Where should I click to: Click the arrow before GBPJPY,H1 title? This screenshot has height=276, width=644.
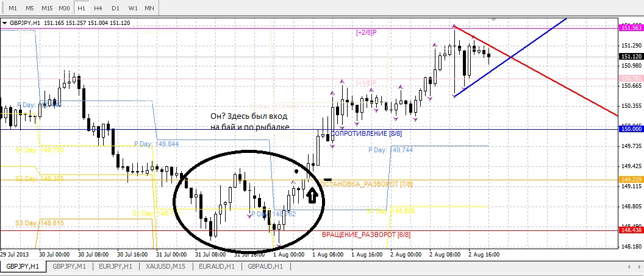[4, 23]
